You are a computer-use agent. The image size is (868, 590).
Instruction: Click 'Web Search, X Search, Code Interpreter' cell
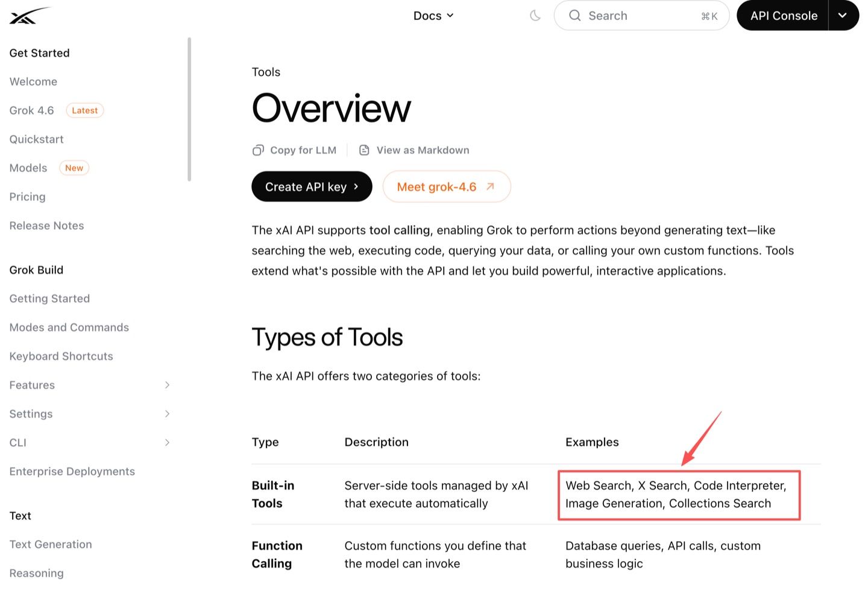(676, 495)
